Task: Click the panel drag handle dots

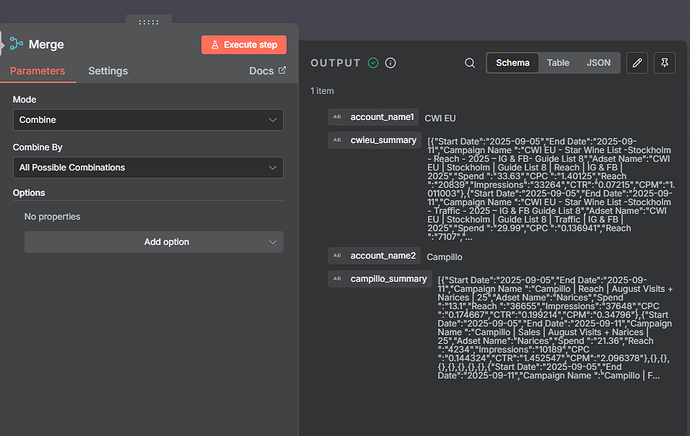Action: pos(149,22)
